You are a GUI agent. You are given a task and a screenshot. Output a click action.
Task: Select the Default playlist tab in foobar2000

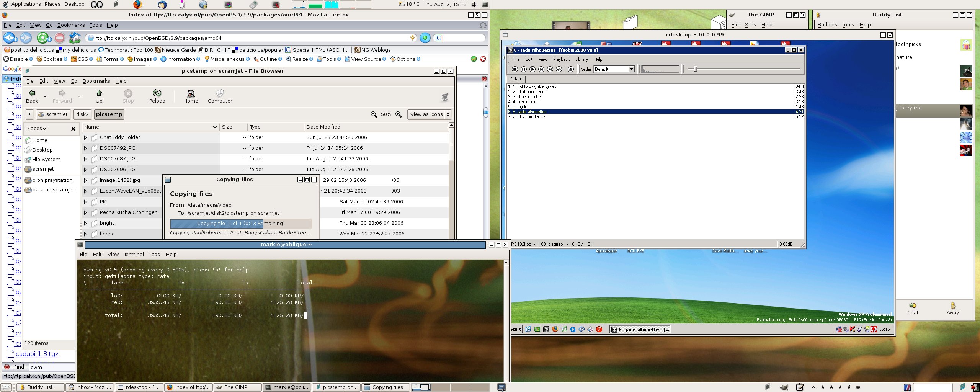pos(516,79)
